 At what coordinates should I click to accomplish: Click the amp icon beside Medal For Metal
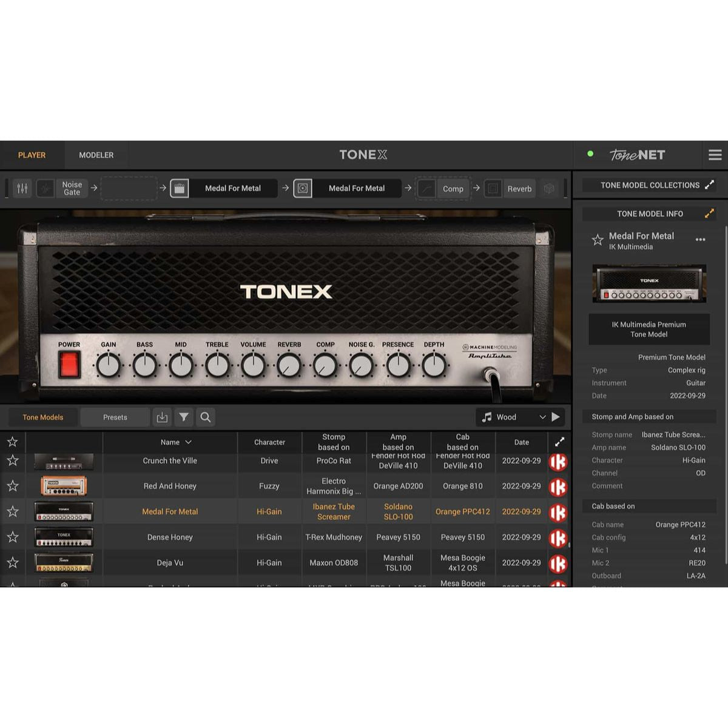[180, 189]
